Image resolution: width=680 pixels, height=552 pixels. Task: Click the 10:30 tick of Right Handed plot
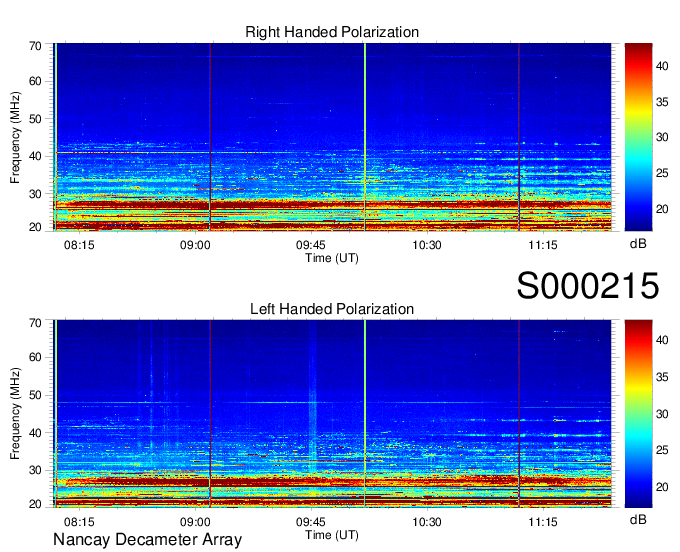[427, 245]
